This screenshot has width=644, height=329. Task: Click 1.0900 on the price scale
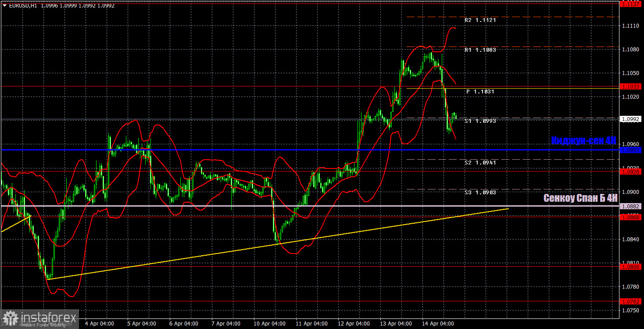[630, 192]
